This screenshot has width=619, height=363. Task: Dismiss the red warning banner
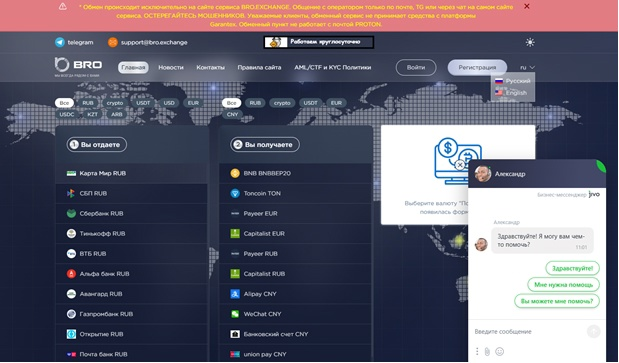click(527, 6)
